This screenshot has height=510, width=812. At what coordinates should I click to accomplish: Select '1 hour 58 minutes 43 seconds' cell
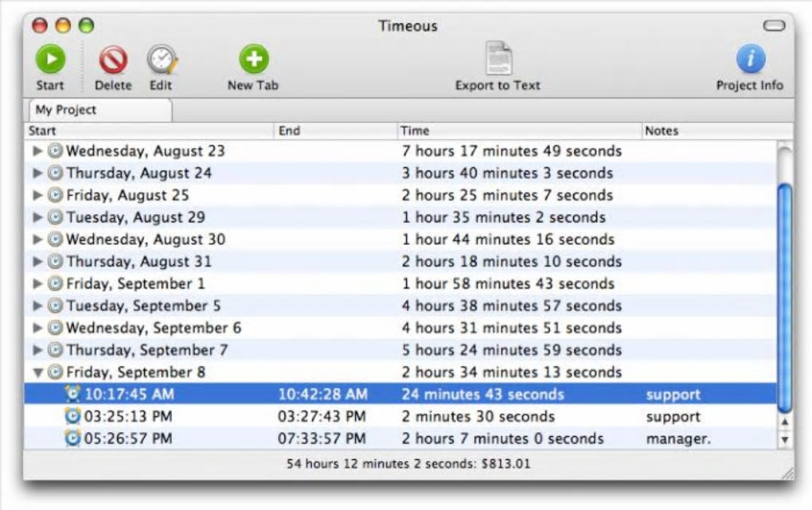click(508, 284)
